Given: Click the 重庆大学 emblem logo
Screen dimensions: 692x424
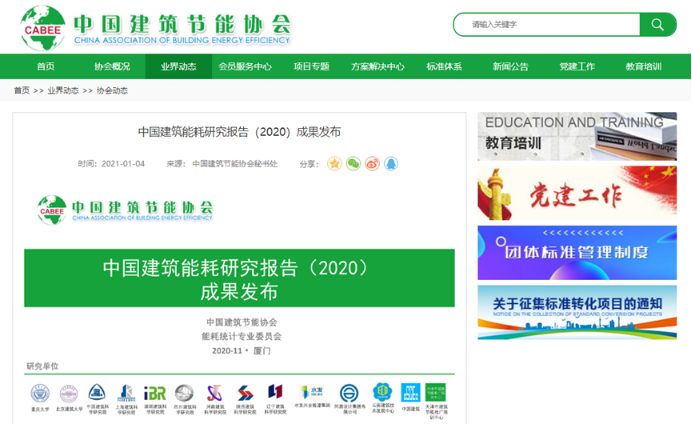Looking at the screenshot, I should point(40,393).
